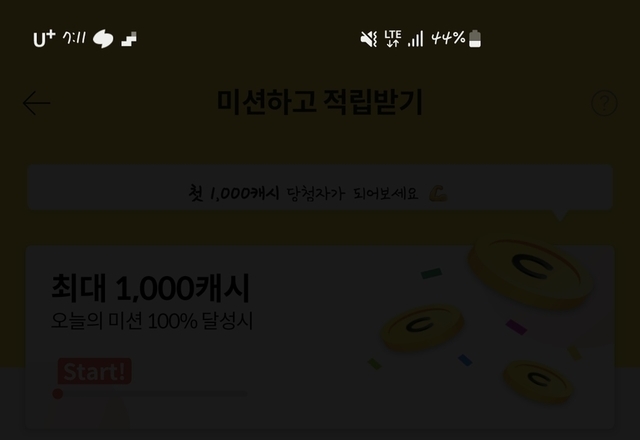Screen dimensions: 640x440
Task: Tap the 최대 1,000캐시 headline
Action: pyautogui.click(x=150, y=288)
